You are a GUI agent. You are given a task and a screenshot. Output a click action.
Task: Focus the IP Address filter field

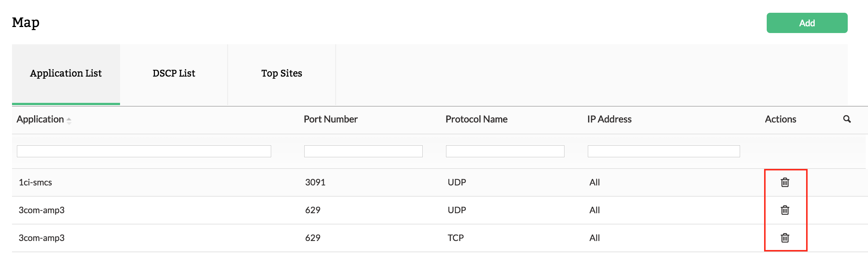click(x=664, y=151)
